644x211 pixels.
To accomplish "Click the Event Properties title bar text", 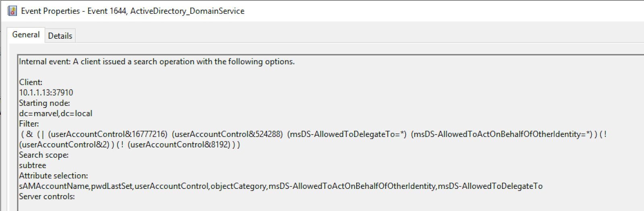I will pyautogui.click(x=132, y=11).
